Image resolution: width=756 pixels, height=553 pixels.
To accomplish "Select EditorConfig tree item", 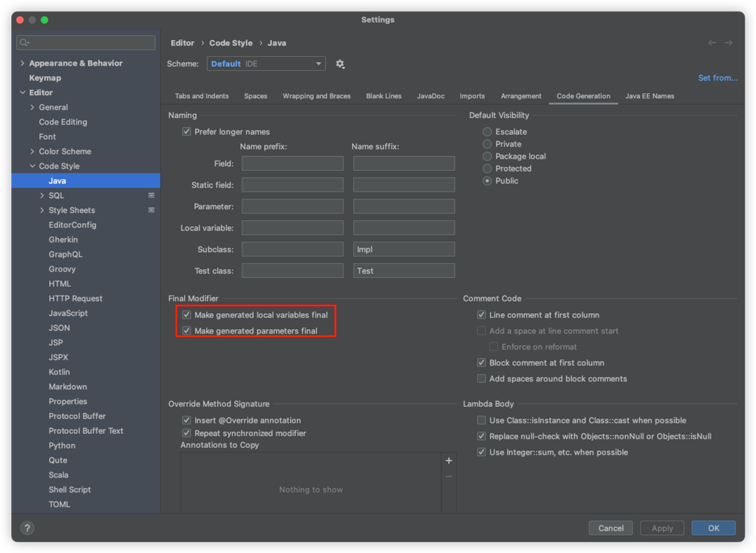I will click(72, 225).
